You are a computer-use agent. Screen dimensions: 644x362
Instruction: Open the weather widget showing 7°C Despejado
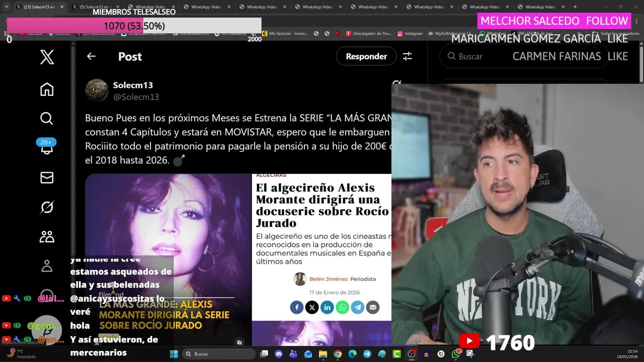[x=20, y=354]
